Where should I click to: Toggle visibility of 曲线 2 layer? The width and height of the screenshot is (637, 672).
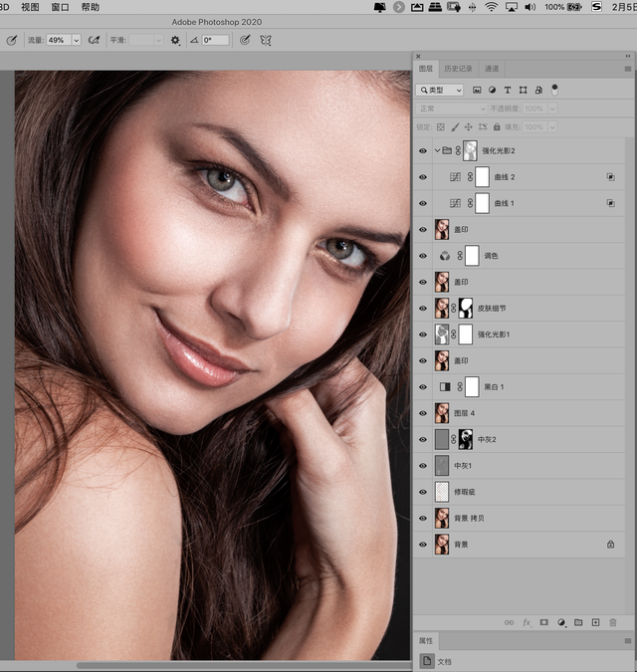coord(422,177)
